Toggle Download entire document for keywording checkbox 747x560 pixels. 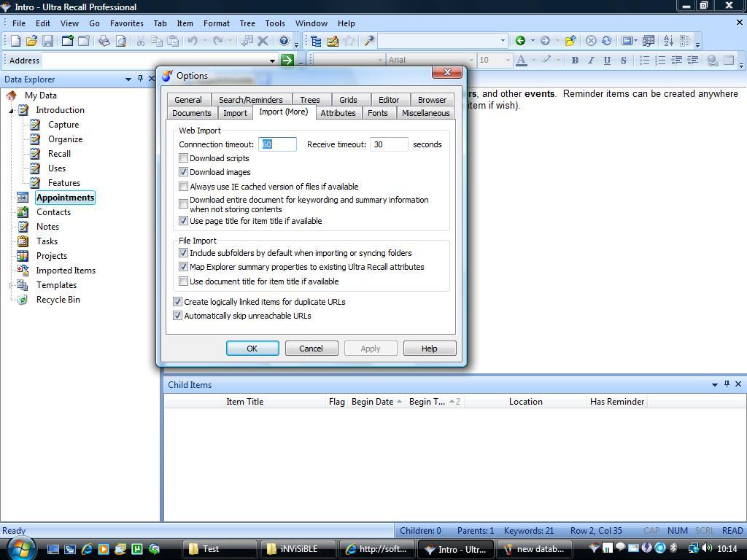[183, 204]
